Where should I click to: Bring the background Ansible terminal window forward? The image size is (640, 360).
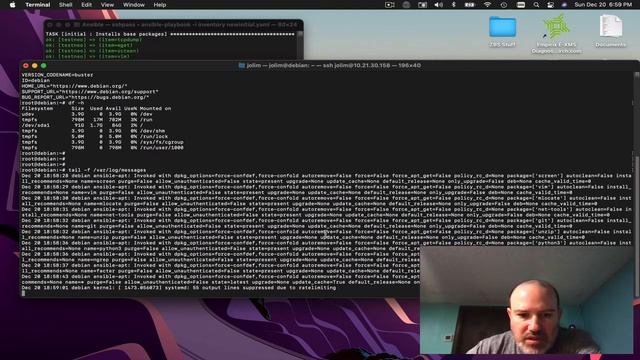click(173, 25)
